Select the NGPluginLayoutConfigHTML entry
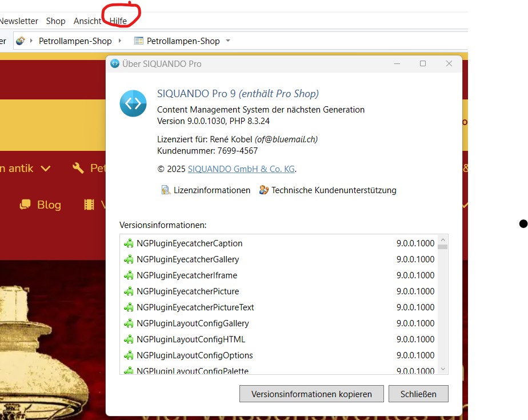Viewport: 528px width, 420px height. pyautogui.click(x=279, y=339)
